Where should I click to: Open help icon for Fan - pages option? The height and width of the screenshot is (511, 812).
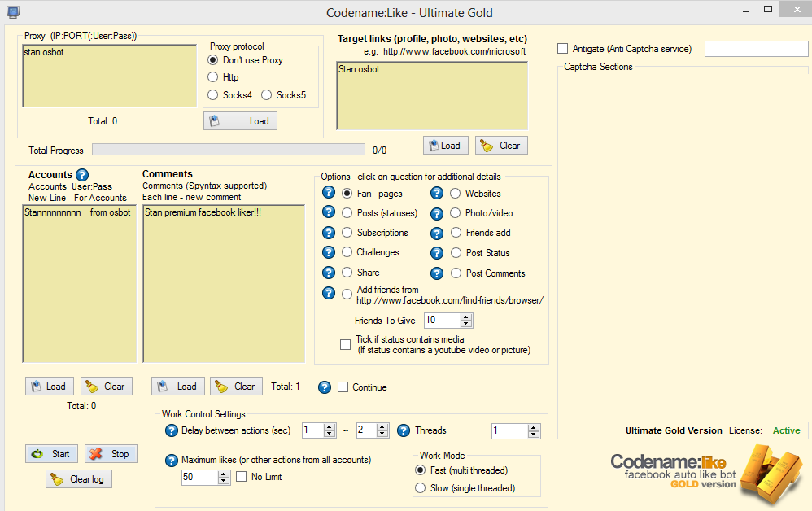329,193
